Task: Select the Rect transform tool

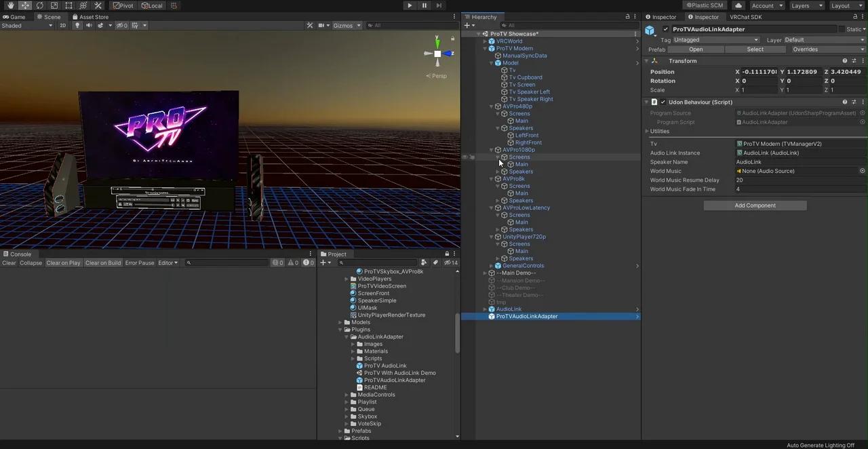Action: (68, 5)
